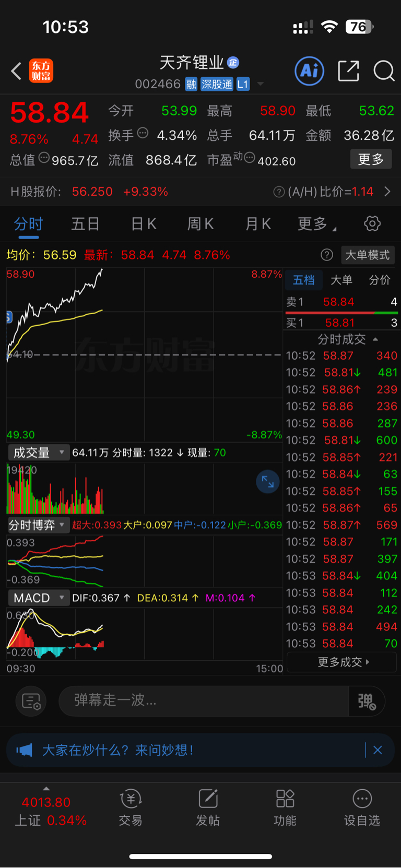The image size is (401, 868).
Task: Open the MACD indicator dropdown
Action: point(39,598)
